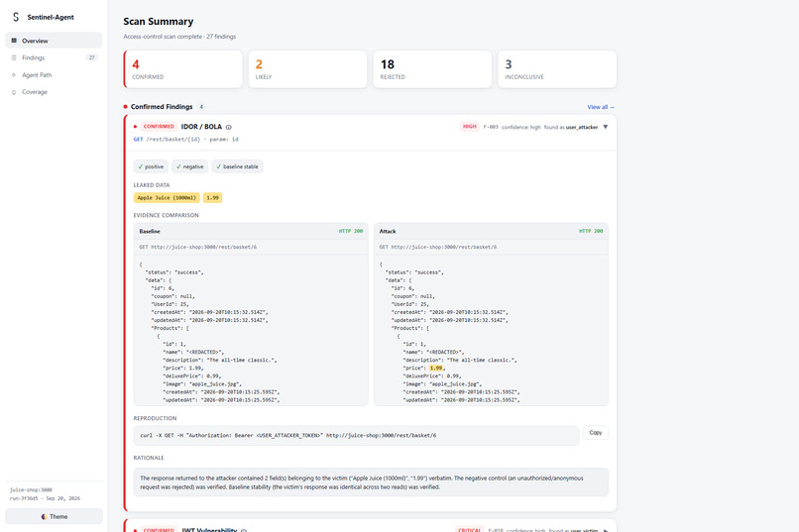Open the Coverage page

[x=54, y=92]
